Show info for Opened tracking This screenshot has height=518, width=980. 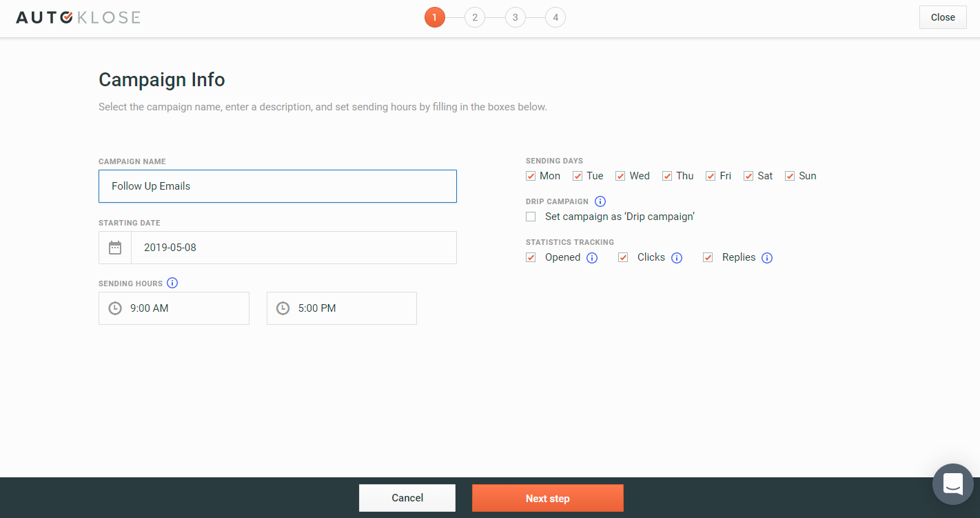pyautogui.click(x=591, y=258)
